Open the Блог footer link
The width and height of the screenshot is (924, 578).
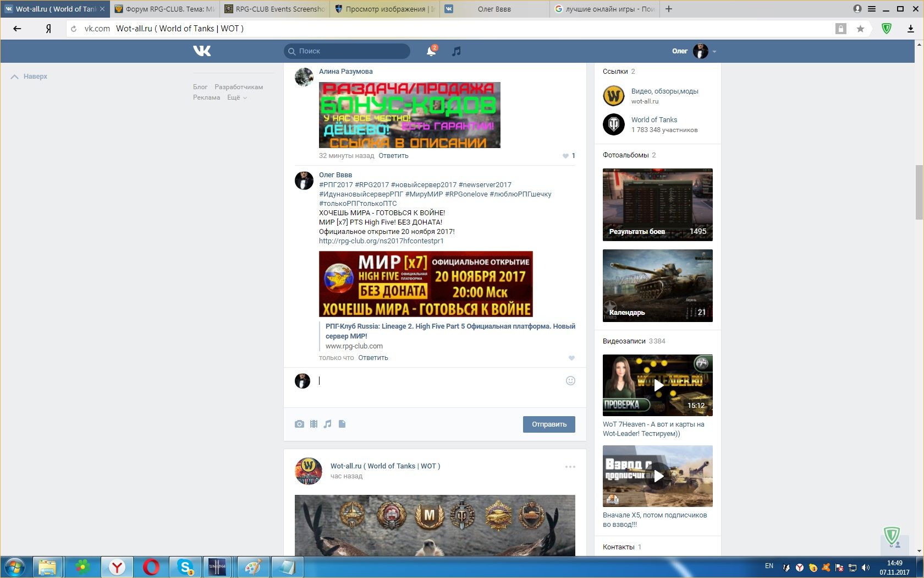point(200,87)
